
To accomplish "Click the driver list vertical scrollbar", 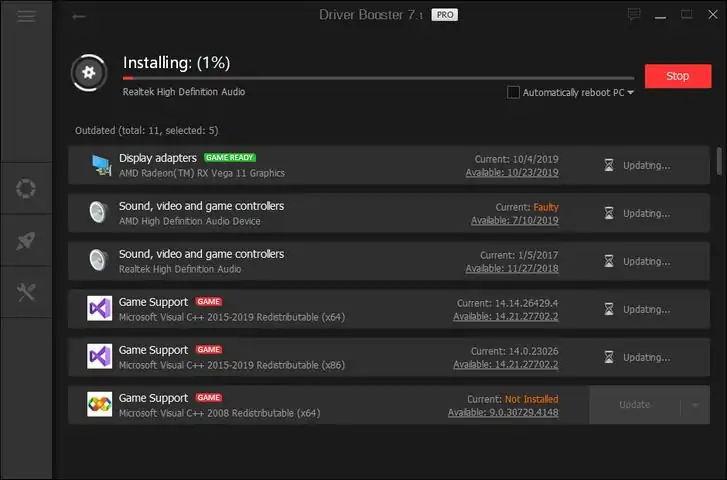I will tap(719, 162).
